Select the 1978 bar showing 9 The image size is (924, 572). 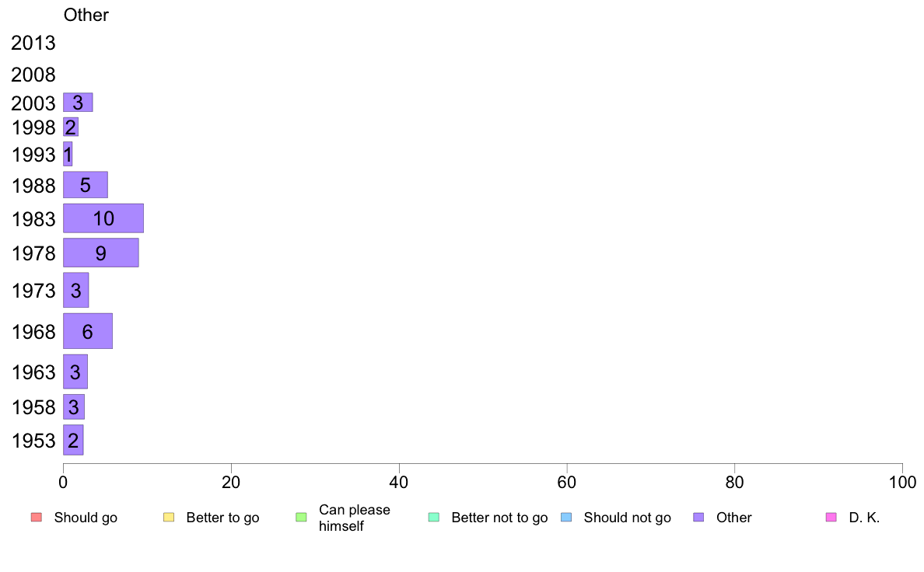[x=101, y=253]
